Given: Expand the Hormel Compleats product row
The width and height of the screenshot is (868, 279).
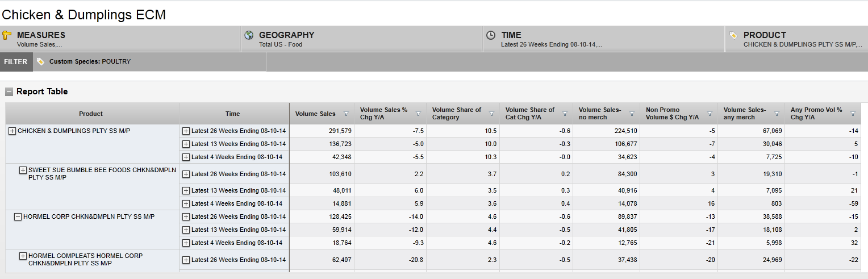Looking at the screenshot, I should click(x=23, y=256).
